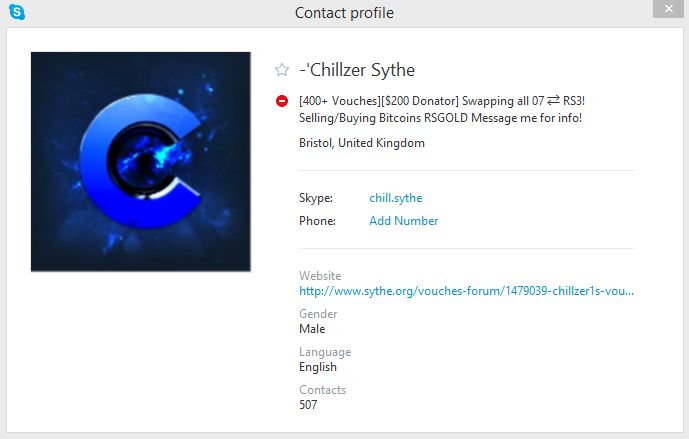Screen dimensions: 689x439
Task: Click the Add Number phone link
Action: tap(403, 221)
